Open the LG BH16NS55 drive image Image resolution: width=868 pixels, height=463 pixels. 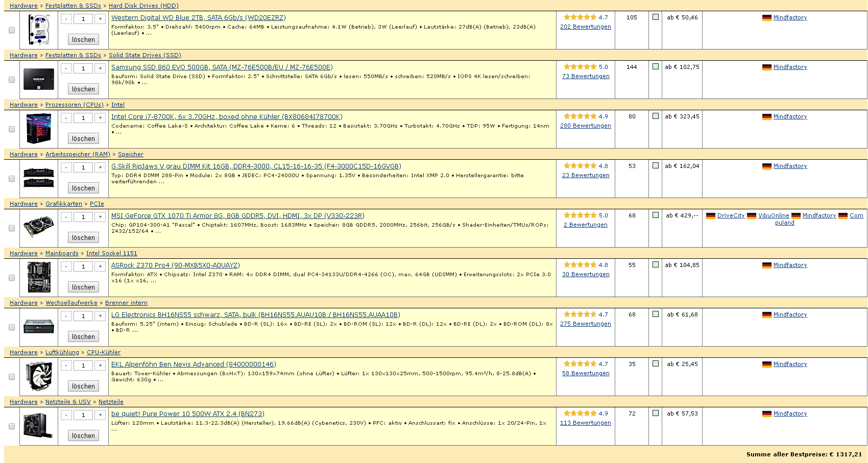[39, 327]
